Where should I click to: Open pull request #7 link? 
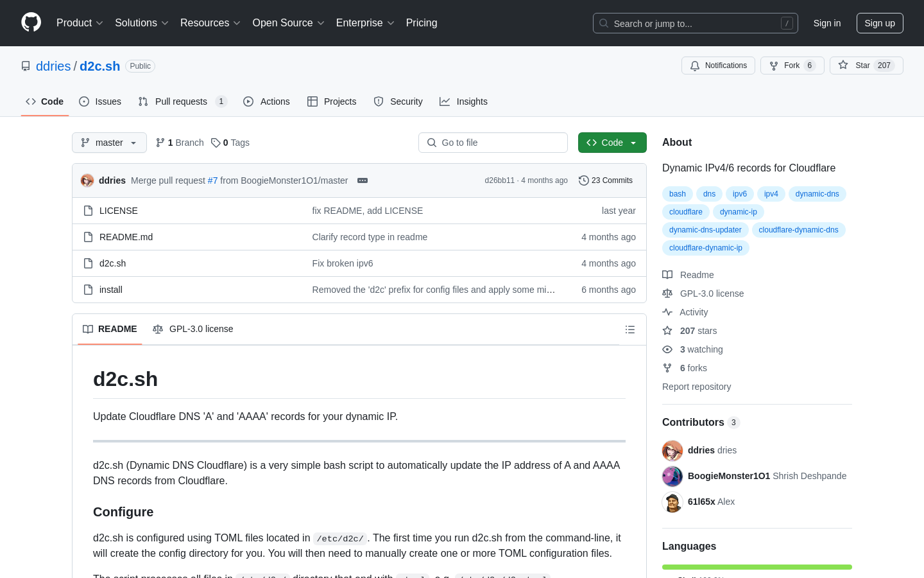[212, 180]
